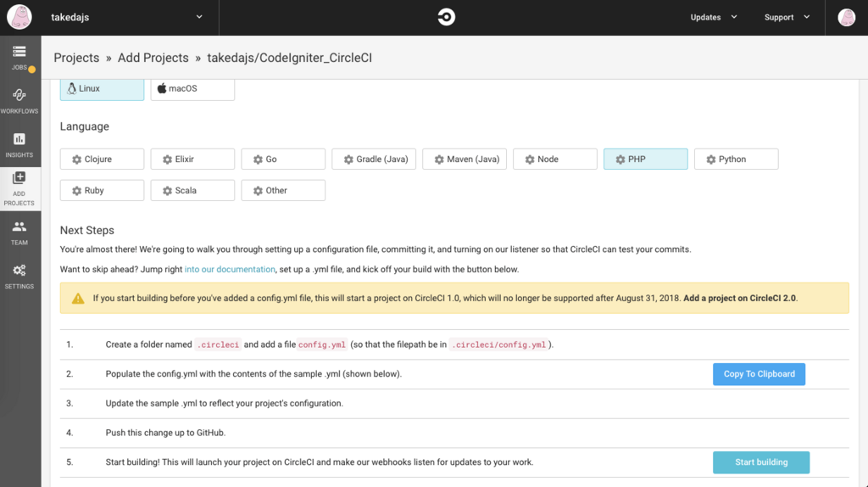The height and width of the screenshot is (487, 868).
Task: Click the Next Steps heading
Action: pyautogui.click(x=87, y=231)
